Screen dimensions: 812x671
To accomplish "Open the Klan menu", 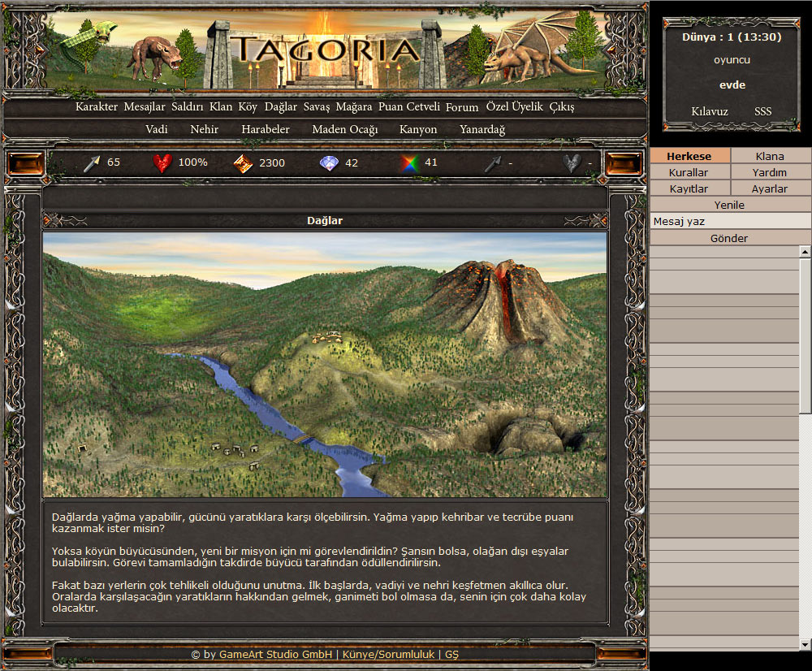I will [221, 106].
